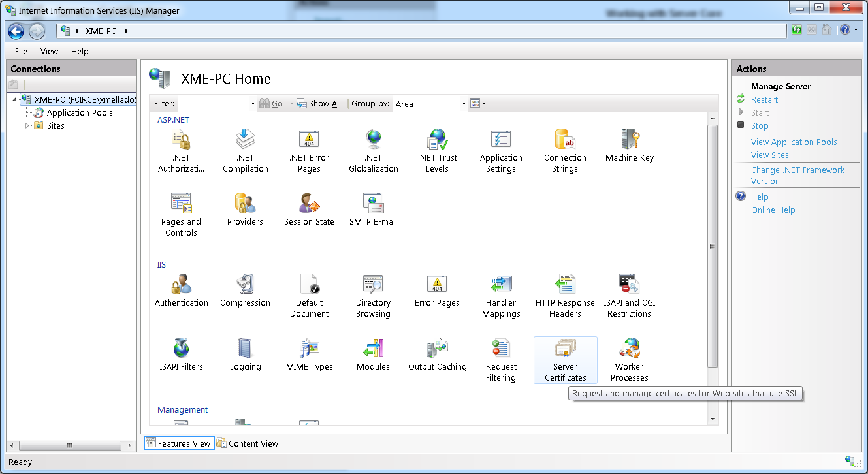This screenshot has height=474, width=868.
Task: Click Show All filter button
Action: coord(319,104)
